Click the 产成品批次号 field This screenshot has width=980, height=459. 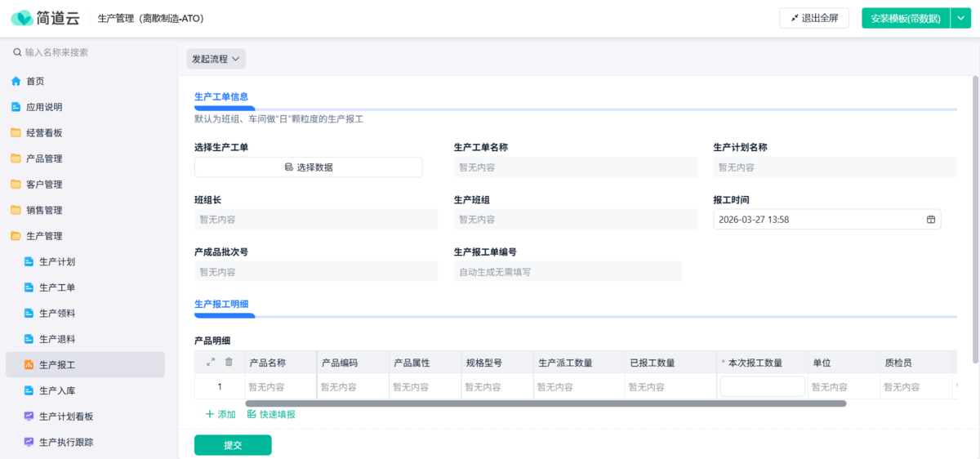click(316, 272)
